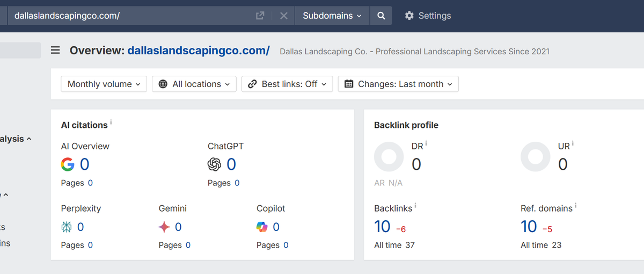
Task: Click the Ref. domains info icon
Action: (576, 206)
